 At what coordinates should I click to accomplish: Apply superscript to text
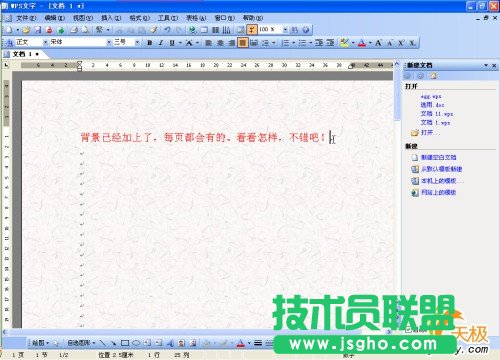(401, 43)
